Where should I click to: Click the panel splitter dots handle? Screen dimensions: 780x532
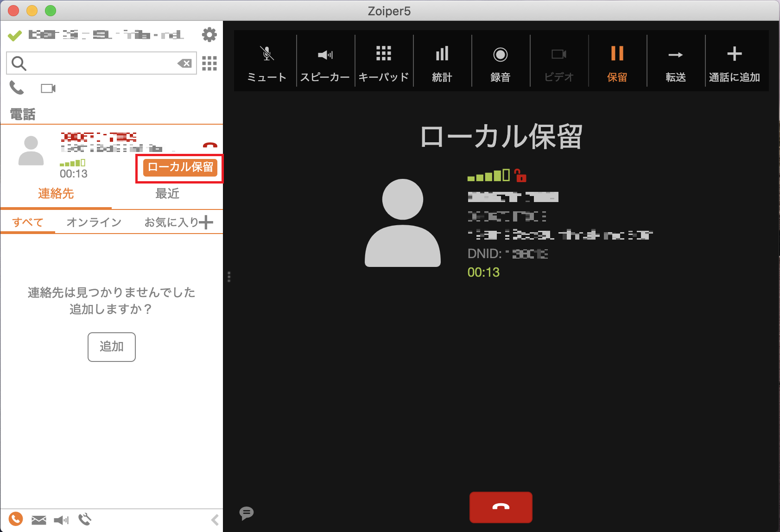229,277
